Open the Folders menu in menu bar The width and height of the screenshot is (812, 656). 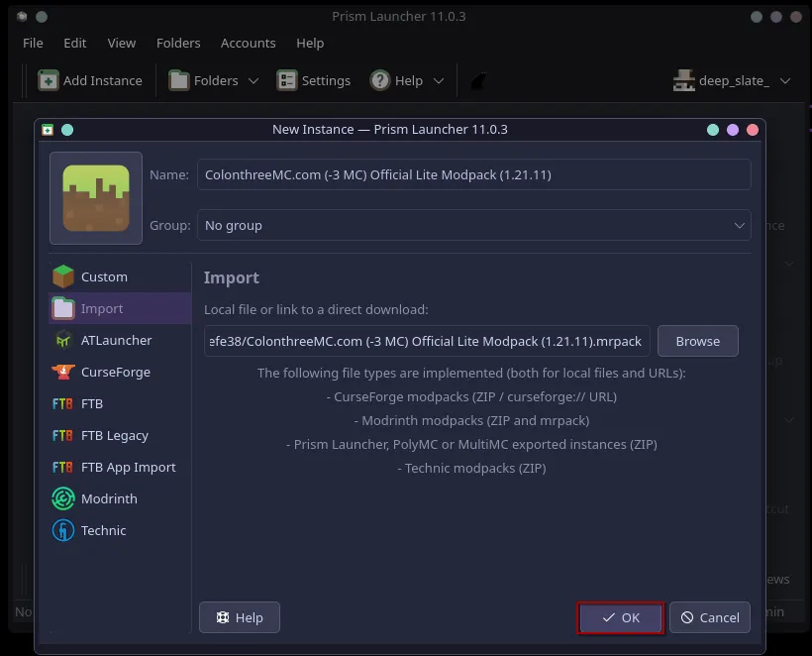point(178,43)
